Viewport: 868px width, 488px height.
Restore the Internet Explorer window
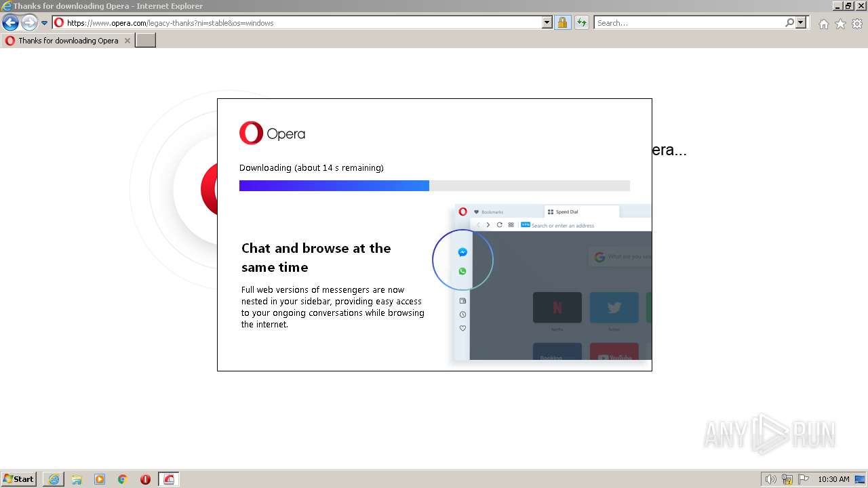click(848, 5)
